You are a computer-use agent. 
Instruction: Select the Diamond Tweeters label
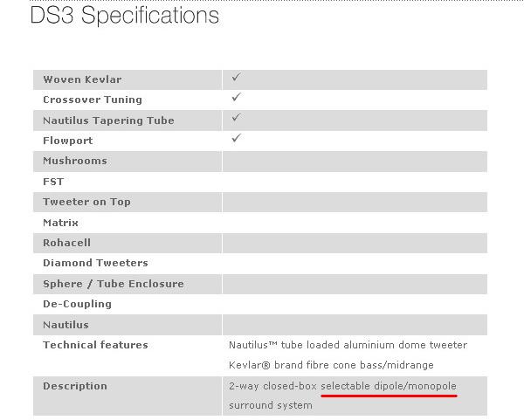click(95, 263)
